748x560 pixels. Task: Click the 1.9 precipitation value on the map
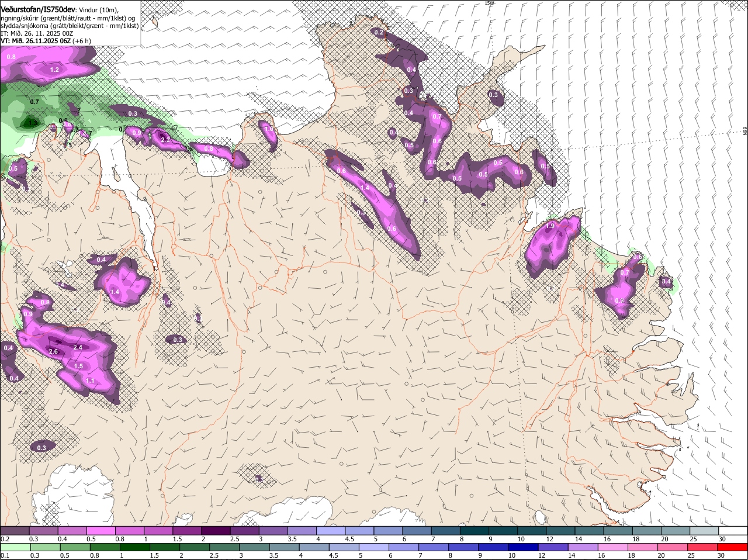550,226
